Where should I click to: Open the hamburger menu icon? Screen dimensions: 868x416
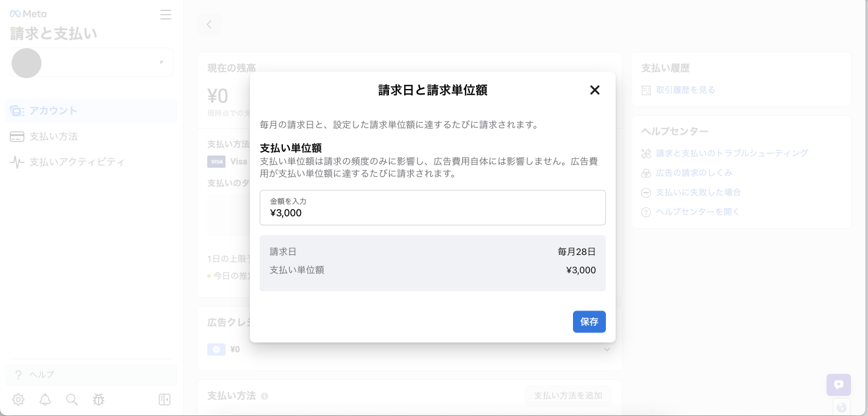click(x=166, y=15)
